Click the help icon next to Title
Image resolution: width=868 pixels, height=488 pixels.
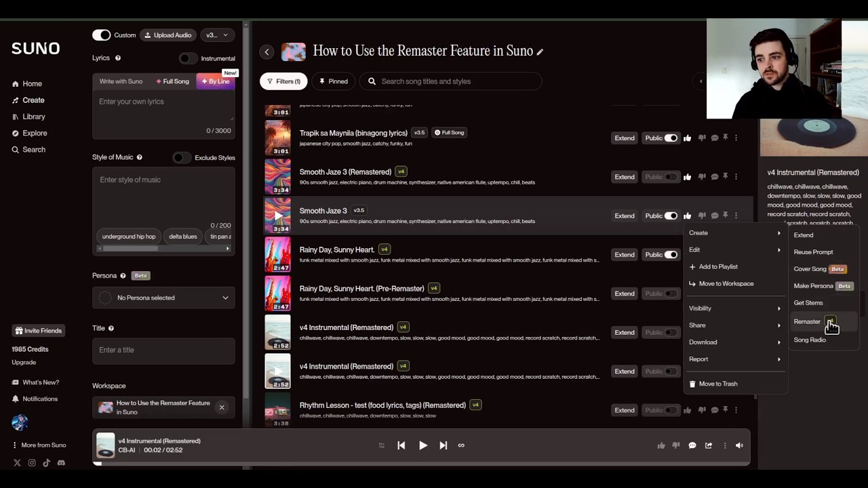click(111, 329)
